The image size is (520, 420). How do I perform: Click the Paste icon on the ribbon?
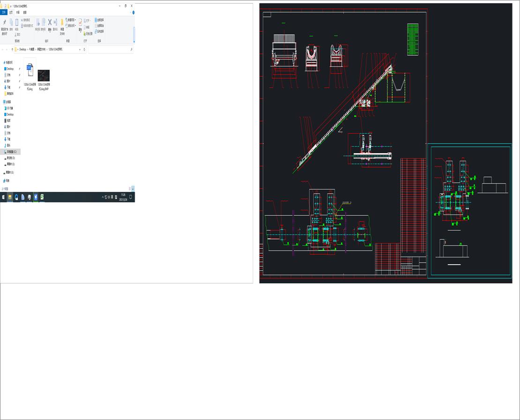[16, 22]
